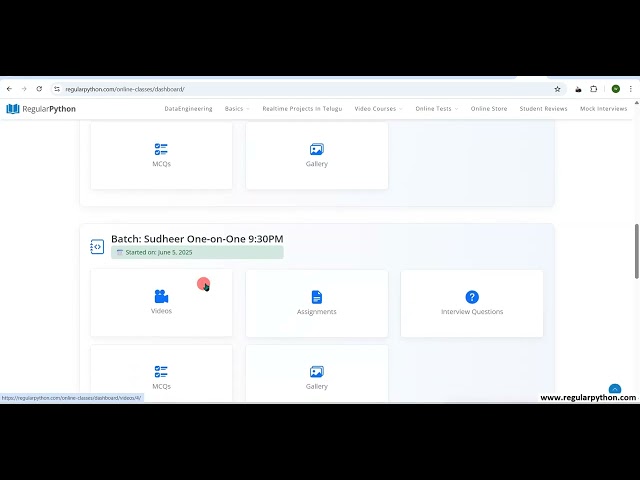Viewport: 640px width, 480px height.
Task: Expand the Video Courses dropdown
Action: tap(378, 109)
